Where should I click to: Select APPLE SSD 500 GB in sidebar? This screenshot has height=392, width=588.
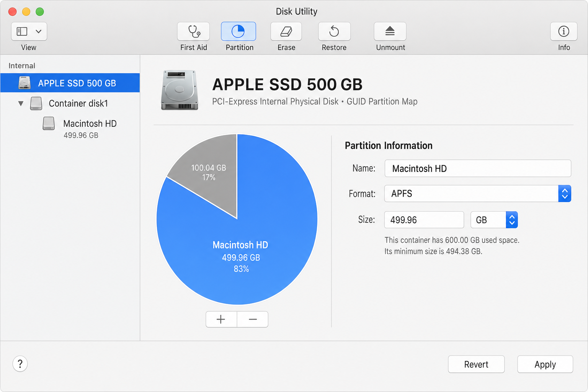(70, 83)
